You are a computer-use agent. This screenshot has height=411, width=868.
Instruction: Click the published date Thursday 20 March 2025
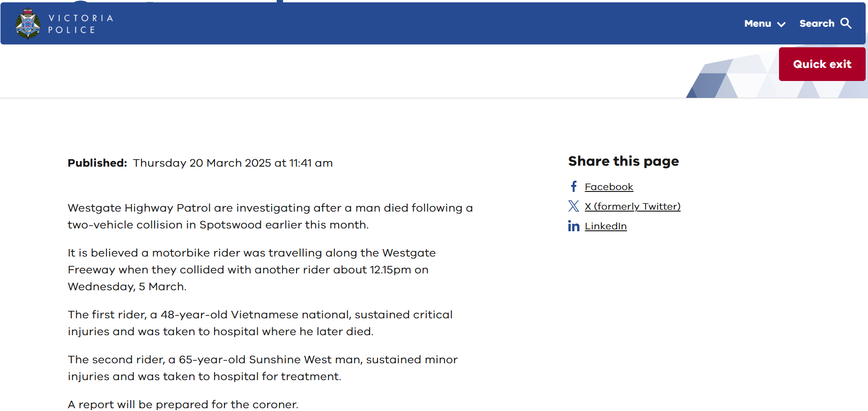point(232,163)
